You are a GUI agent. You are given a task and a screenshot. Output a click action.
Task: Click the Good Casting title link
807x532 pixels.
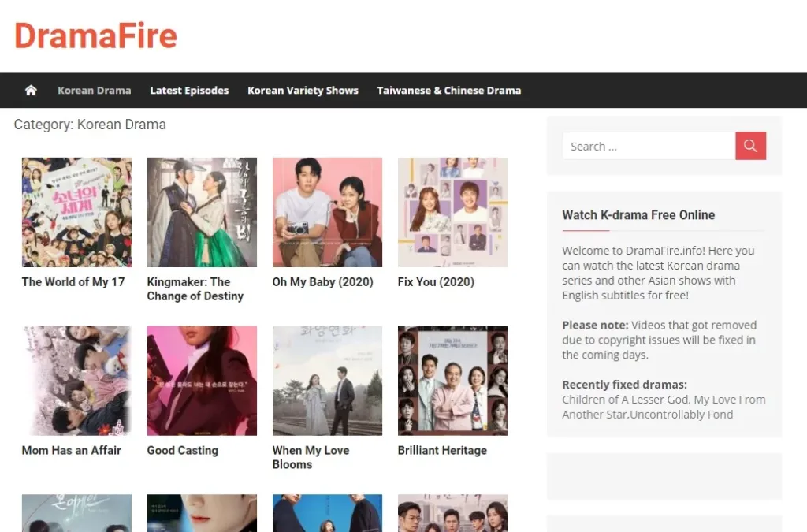183,450
